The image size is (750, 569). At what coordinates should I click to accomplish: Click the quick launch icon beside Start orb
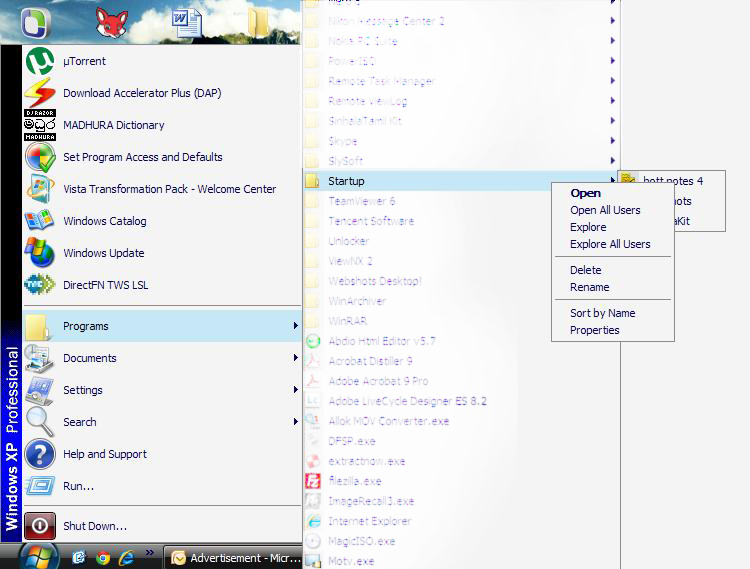[x=78, y=558]
